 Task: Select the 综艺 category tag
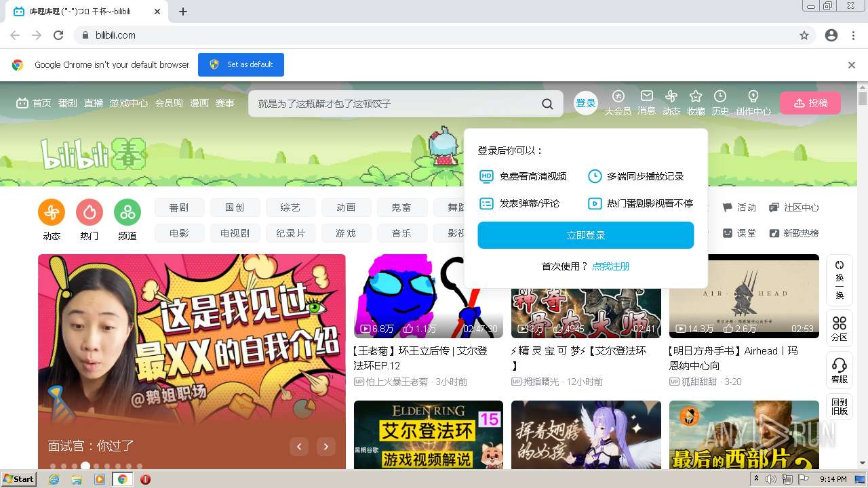[x=290, y=207]
